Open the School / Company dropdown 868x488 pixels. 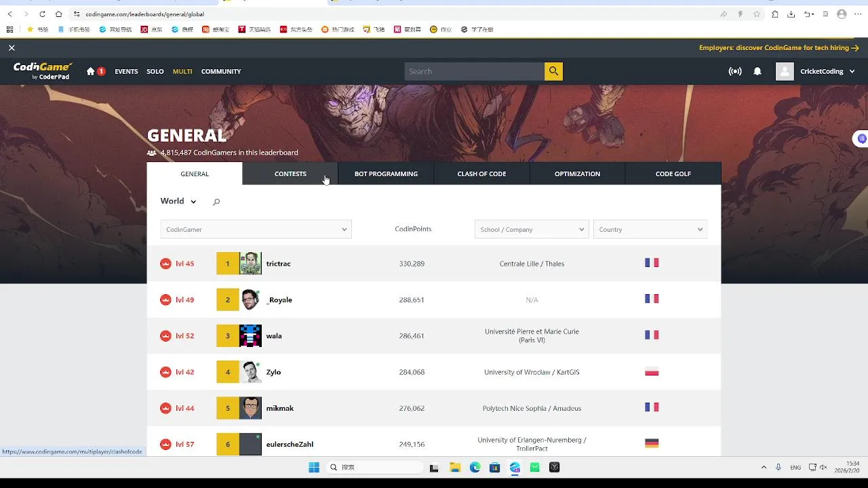(531, 229)
